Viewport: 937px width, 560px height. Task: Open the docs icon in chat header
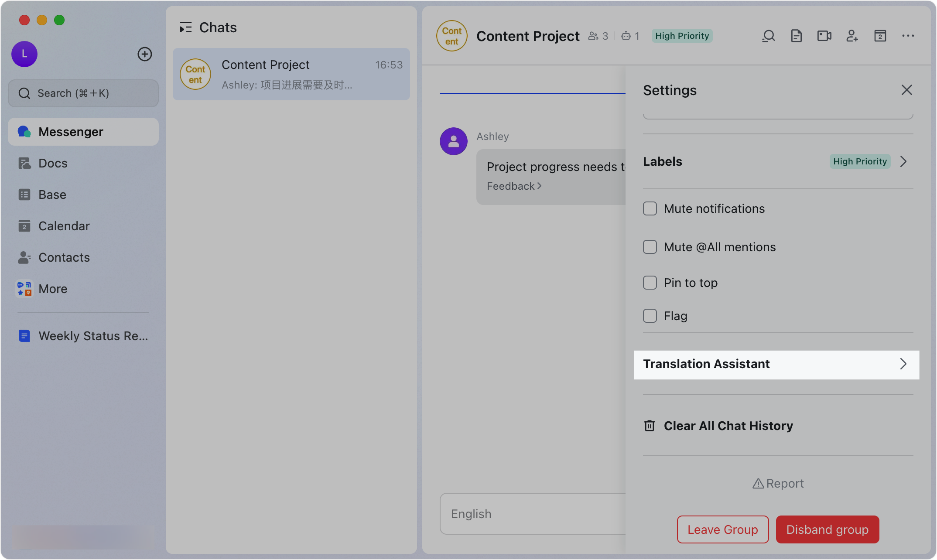coord(797,36)
